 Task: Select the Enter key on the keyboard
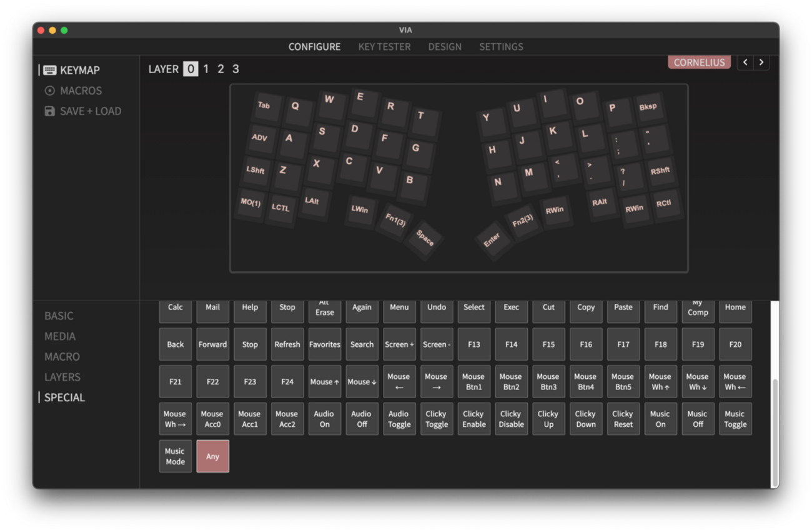click(492, 239)
